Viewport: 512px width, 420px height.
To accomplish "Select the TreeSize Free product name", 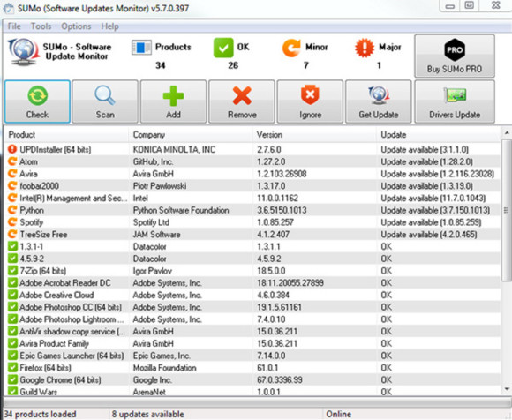I will [x=43, y=235].
